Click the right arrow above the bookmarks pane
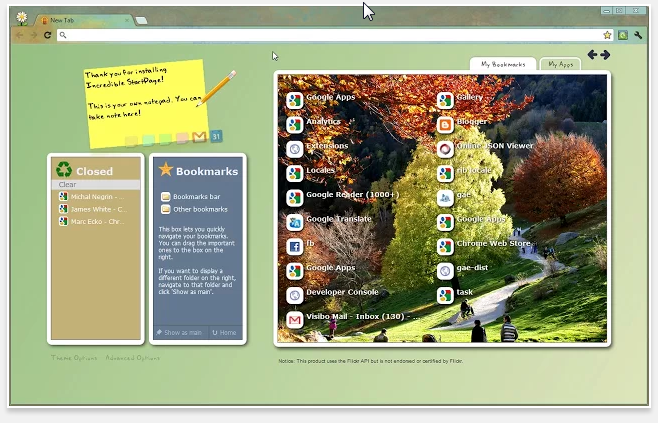658x423 pixels. click(605, 54)
